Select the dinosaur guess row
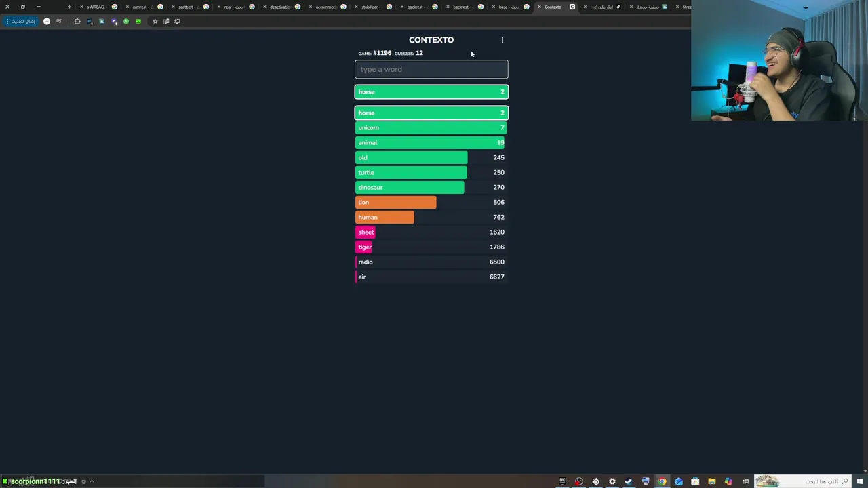 click(431, 187)
